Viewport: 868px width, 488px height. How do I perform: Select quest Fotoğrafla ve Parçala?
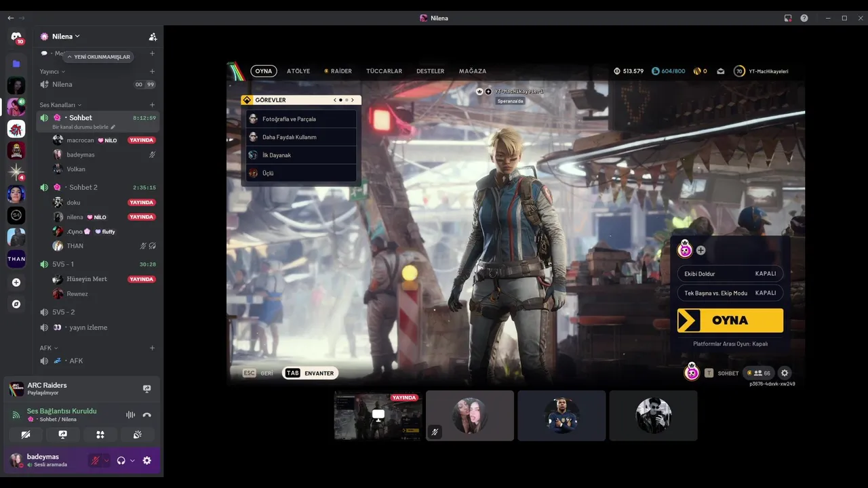click(x=301, y=119)
